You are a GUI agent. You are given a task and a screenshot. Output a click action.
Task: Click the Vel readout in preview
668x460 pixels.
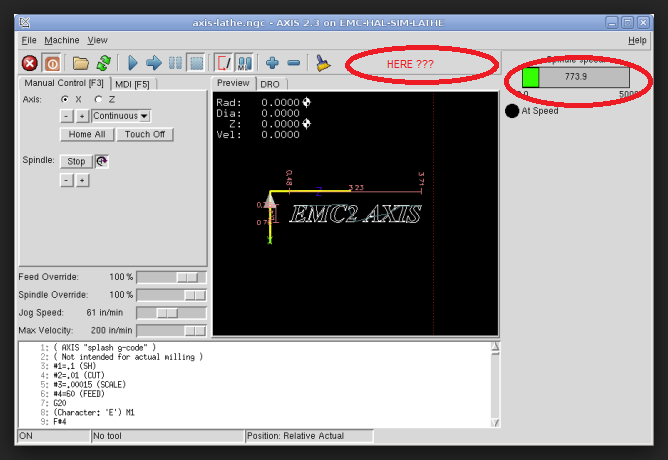pos(258,135)
